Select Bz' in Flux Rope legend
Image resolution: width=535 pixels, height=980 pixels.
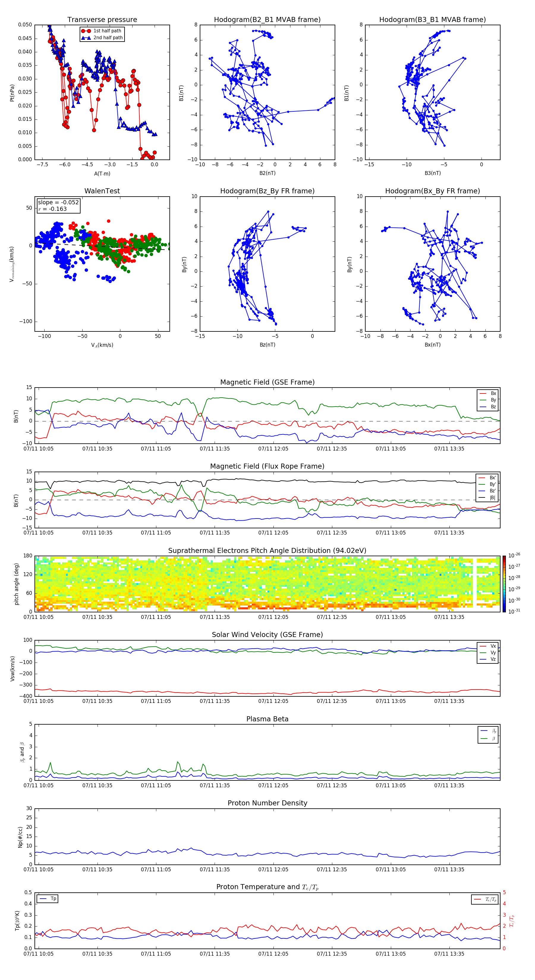pyautogui.click(x=487, y=491)
